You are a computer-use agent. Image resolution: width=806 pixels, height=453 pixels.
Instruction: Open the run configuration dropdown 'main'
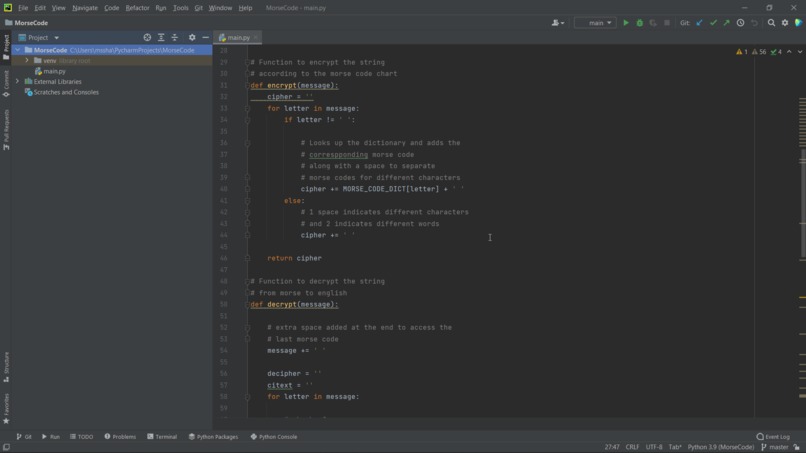pyautogui.click(x=595, y=23)
